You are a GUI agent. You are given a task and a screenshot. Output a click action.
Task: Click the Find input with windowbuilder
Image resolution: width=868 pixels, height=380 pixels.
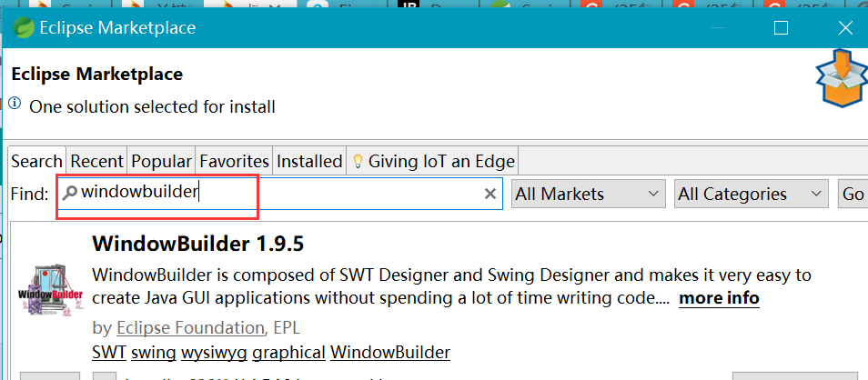(x=279, y=194)
